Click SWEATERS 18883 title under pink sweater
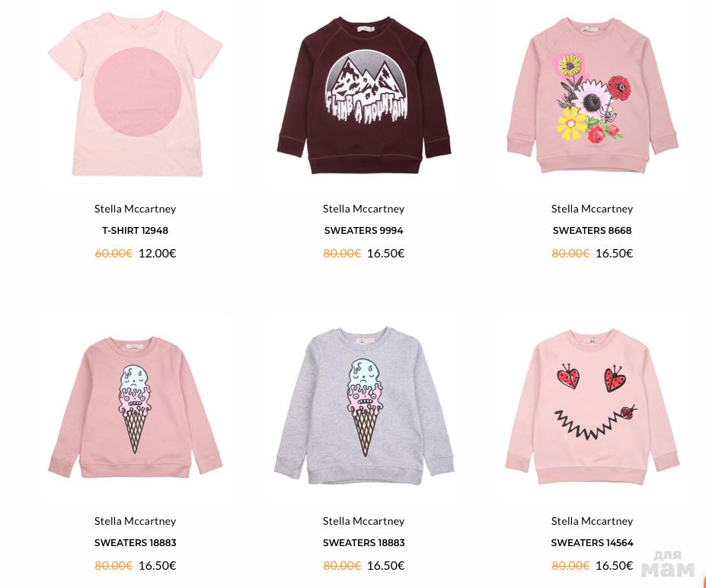The width and height of the screenshot is (706, 588). click(x=135, y=543)
